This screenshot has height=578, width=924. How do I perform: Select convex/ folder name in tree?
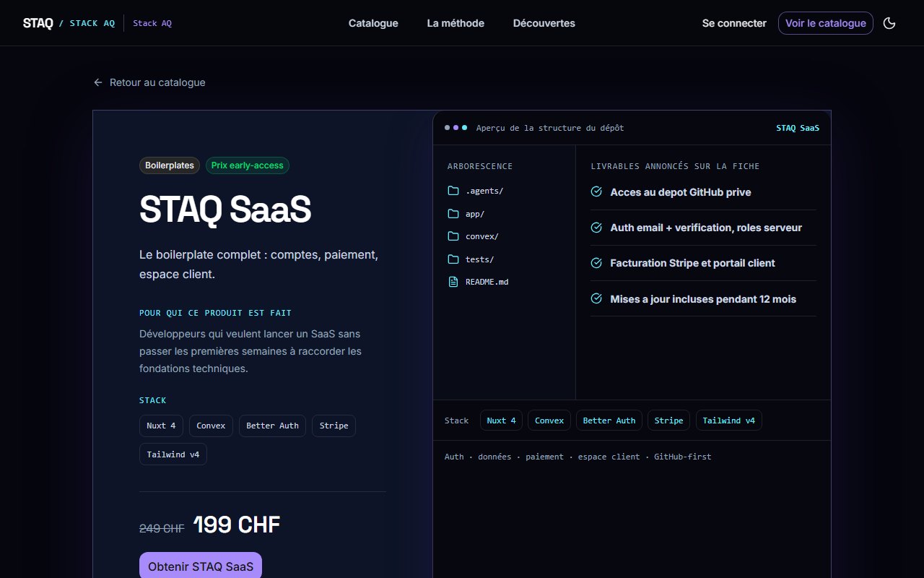(482, 236)
